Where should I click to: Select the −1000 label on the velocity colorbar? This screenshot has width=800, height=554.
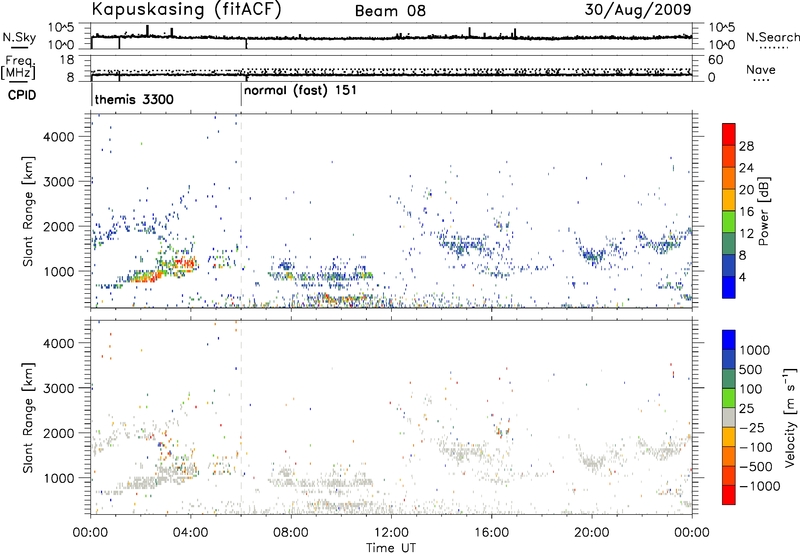point(759,486)
